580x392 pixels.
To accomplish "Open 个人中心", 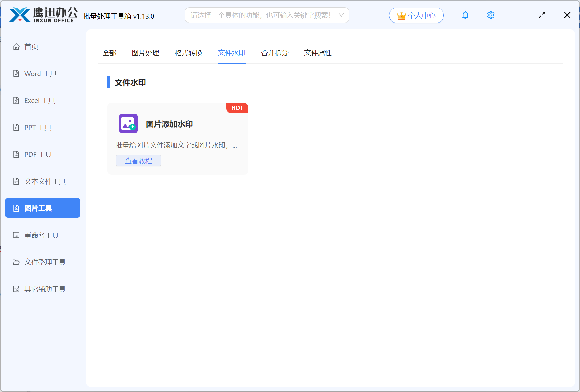I will (x=416, y=15).
